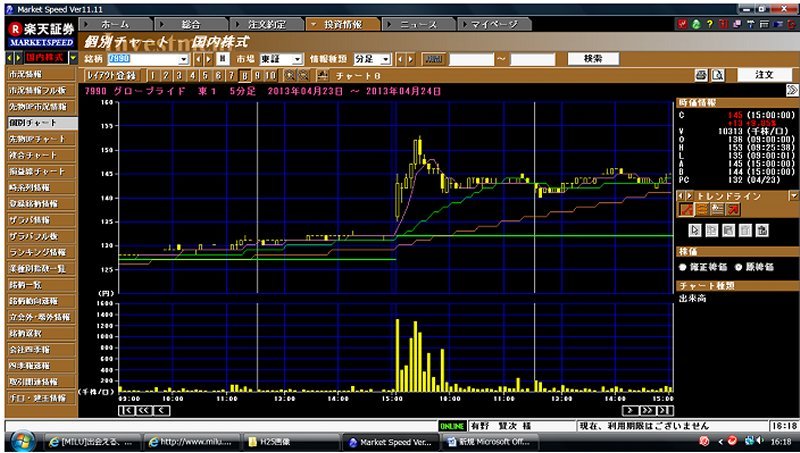Viewport: 800px width, 453px height.
Task: Select the red arrow trendline tool
Action: tap(732, 209)
